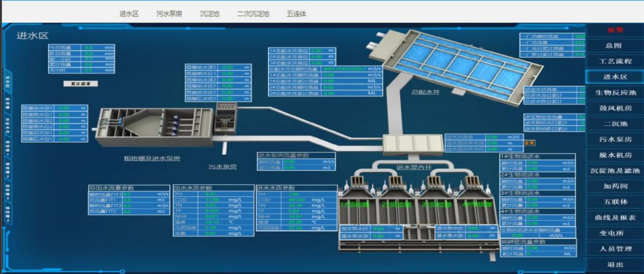Go to 工艺流程 in right menu
This screenshot has height=274, width=644.
[x=614, y=61]
